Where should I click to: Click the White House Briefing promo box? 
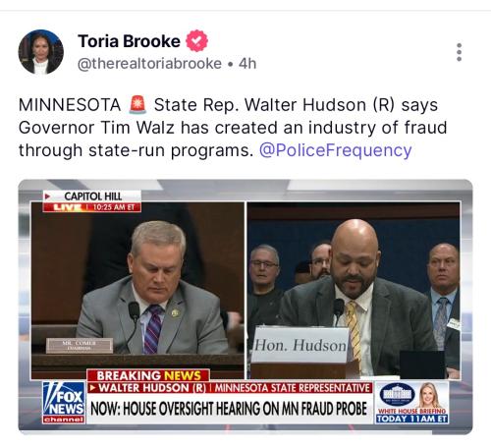click(411, 403)
